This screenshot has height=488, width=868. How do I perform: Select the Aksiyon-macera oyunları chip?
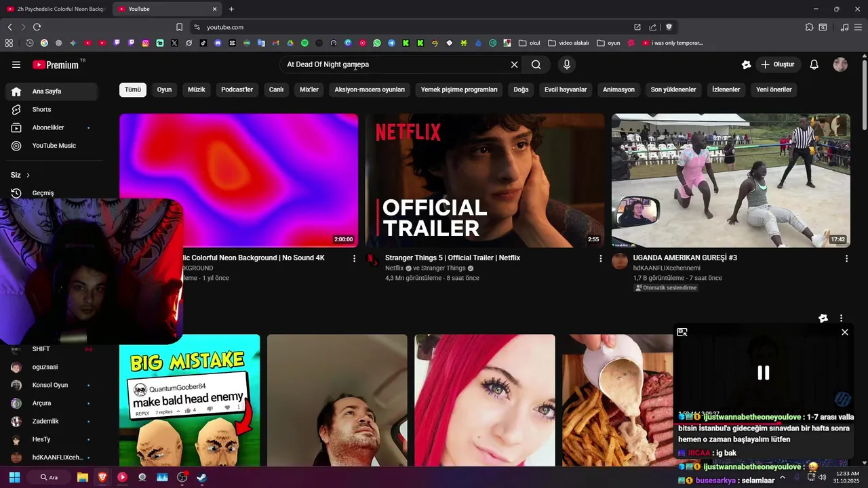point(370,89)
